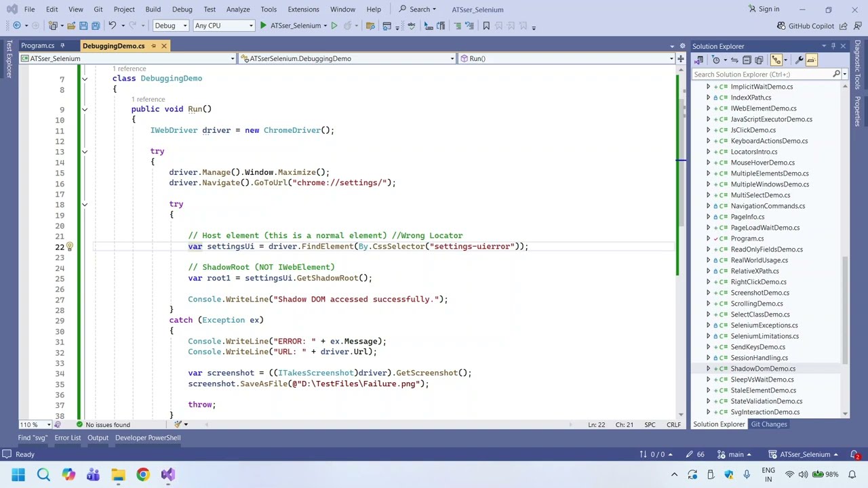Click the lightbulb quick actions icon on line 22
This screenshot has height=488, width=868.
pos(69,247)
